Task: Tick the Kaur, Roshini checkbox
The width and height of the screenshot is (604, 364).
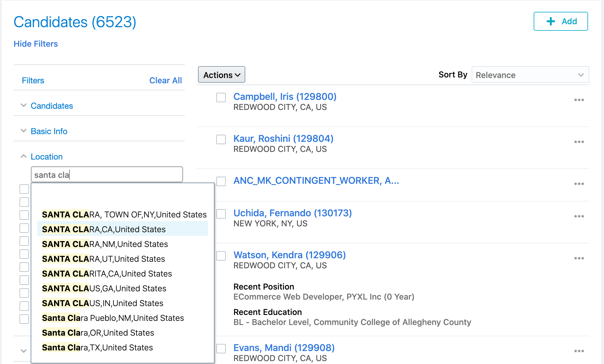Action: [221, 139]
